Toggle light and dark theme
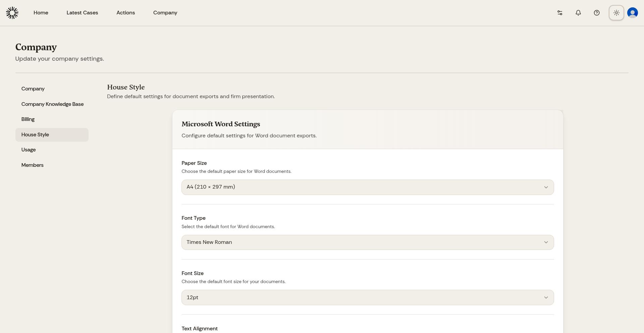This screenshot has height=333, width=644. [x=616, y=13]
